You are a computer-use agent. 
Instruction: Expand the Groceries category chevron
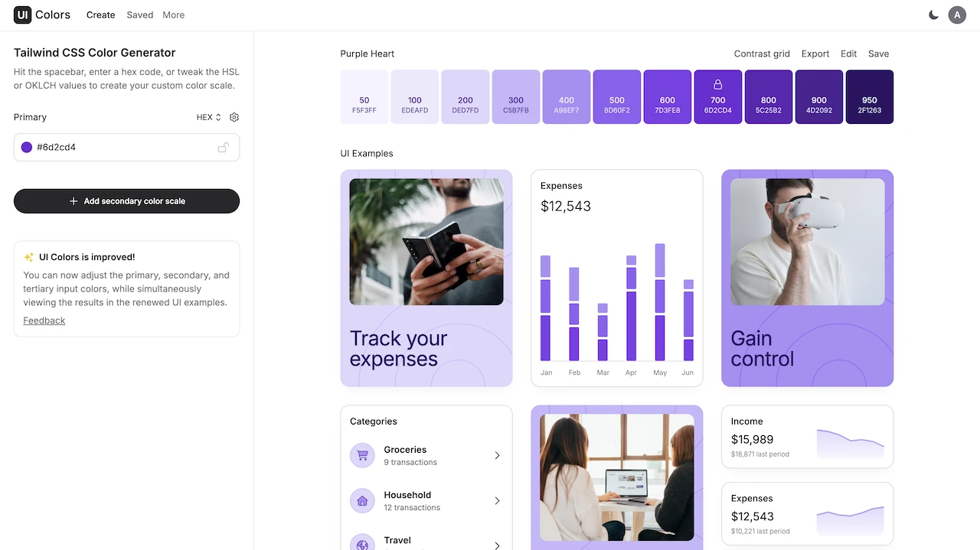(497, 455)
